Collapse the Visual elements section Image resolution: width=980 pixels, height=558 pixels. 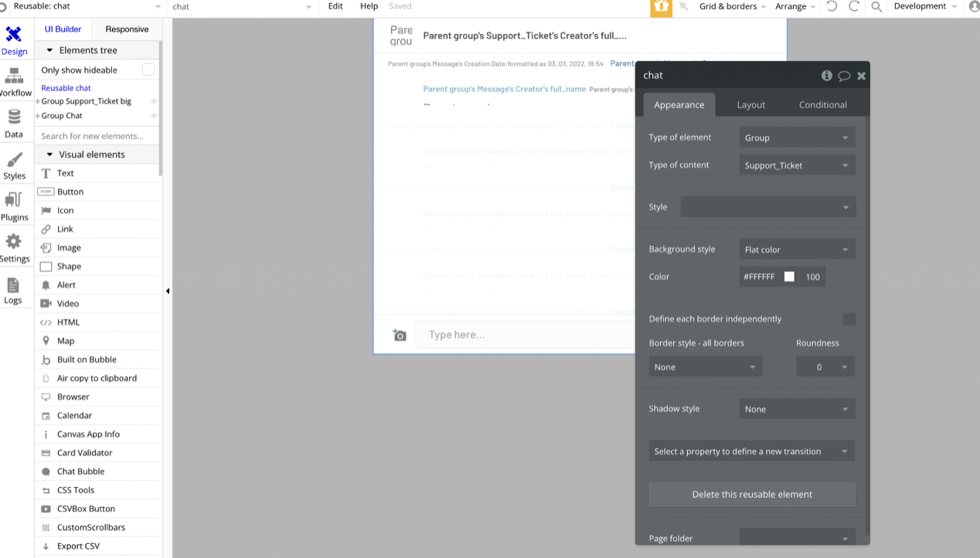[50, 155]
